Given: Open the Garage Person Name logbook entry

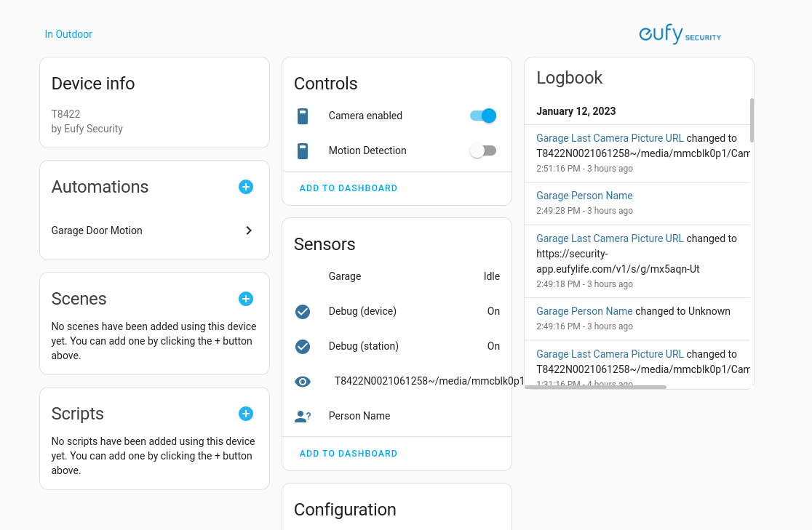Looking at the screenshot, I should click(x=584, y=195).
